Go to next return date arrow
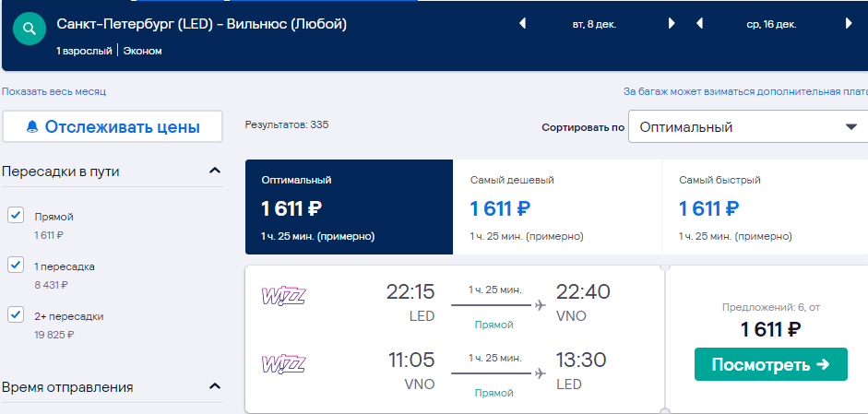 tap(849, 24)
